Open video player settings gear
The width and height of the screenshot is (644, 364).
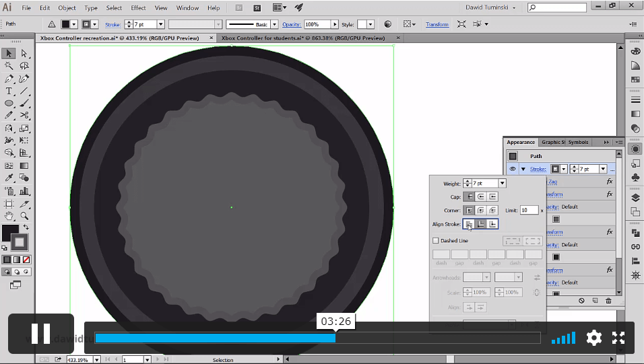click(x=594, y=338)
